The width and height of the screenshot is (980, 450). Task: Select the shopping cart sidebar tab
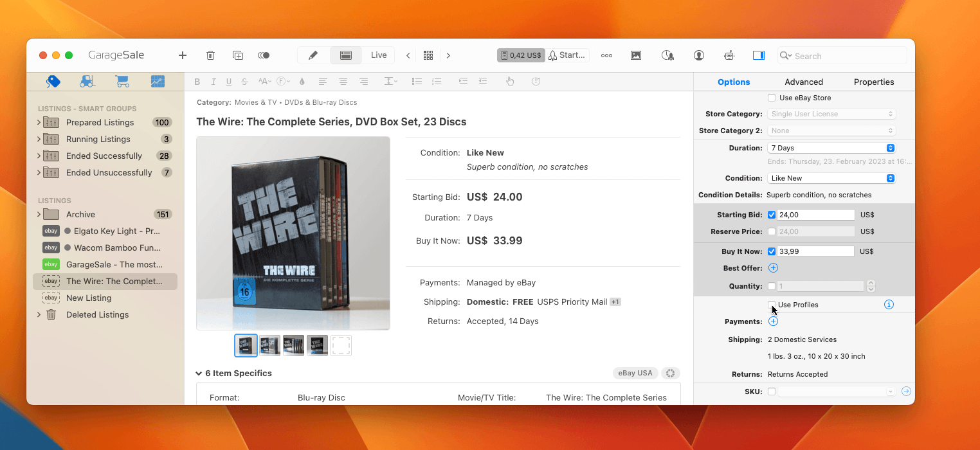click(122, 81)
